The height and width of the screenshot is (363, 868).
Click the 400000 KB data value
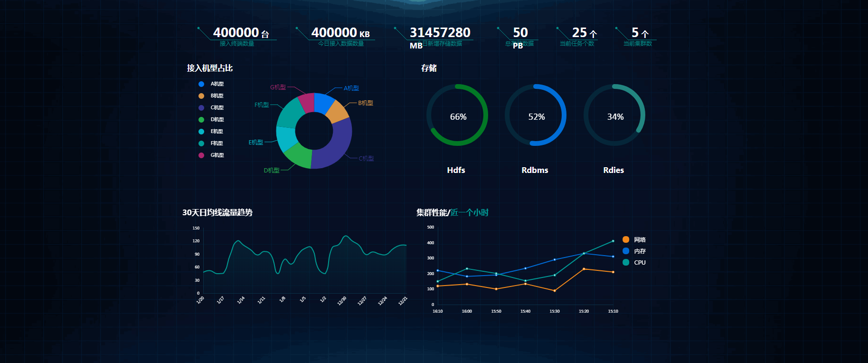(x=340, y=33)
